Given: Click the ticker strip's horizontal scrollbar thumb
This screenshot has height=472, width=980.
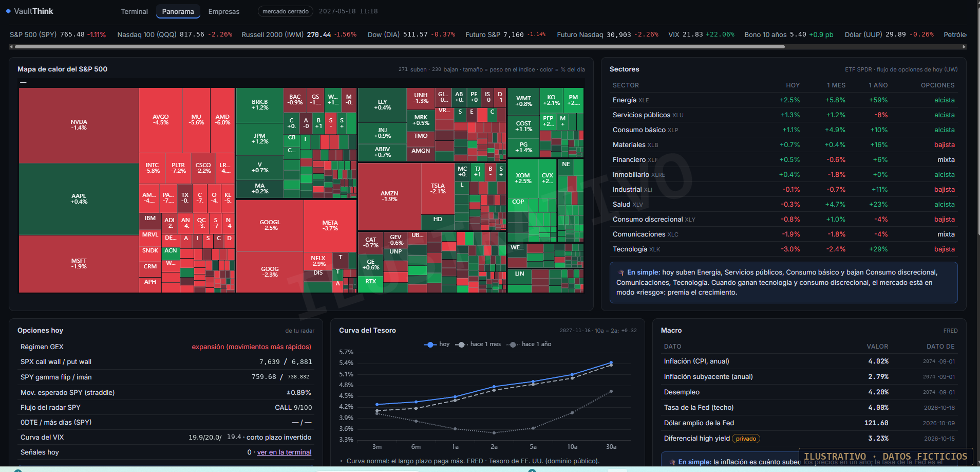Looking at the screenshot, I should point(400,47).
